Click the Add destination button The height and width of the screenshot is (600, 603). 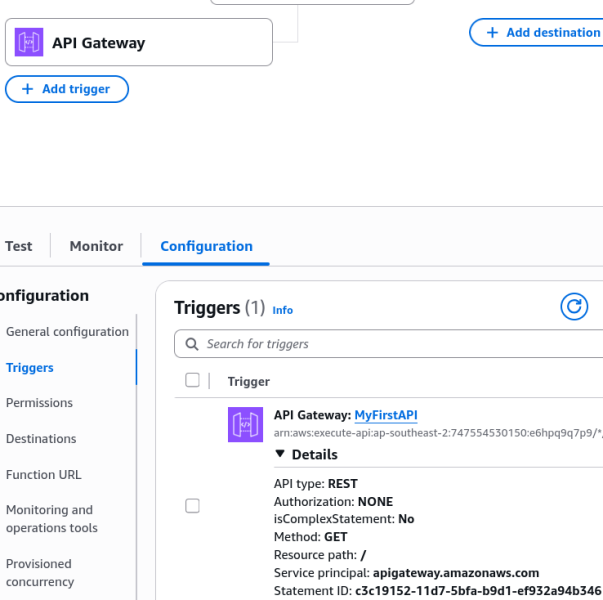[536, 33]
